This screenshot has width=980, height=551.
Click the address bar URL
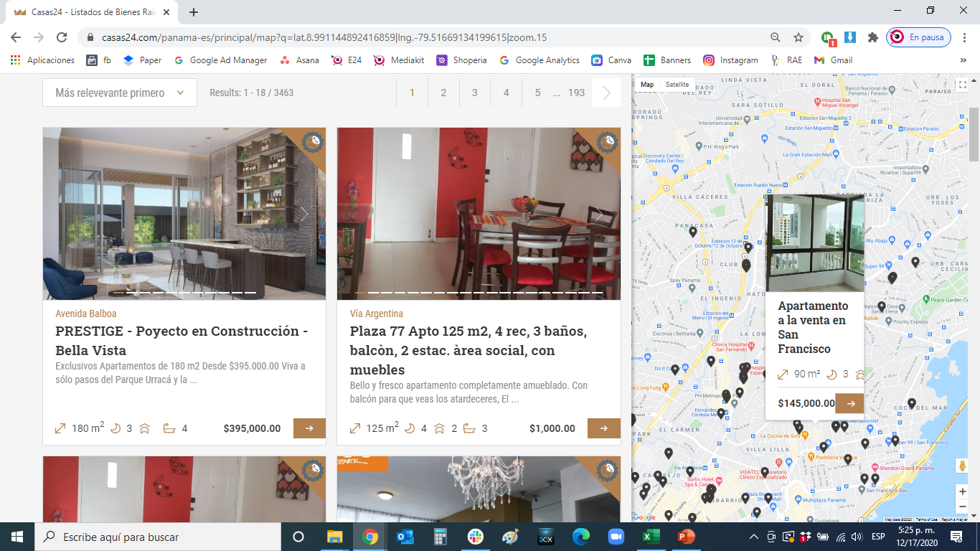[x=324, y=37]
